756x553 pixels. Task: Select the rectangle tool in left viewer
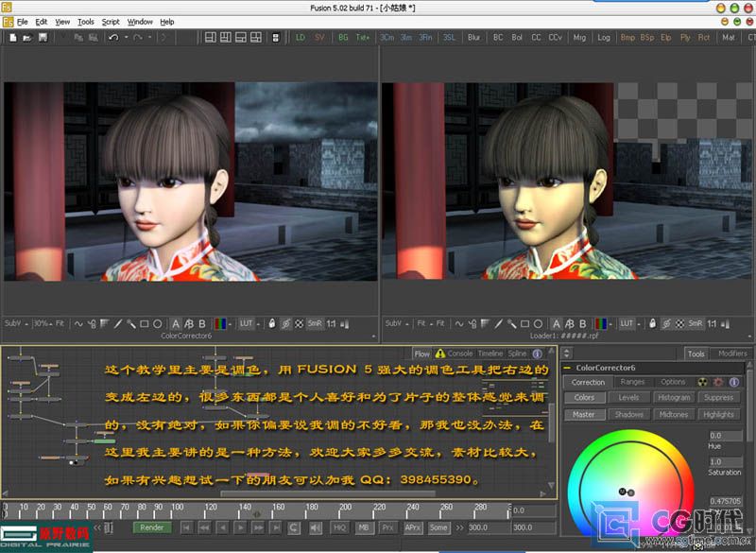click(145, 324)
